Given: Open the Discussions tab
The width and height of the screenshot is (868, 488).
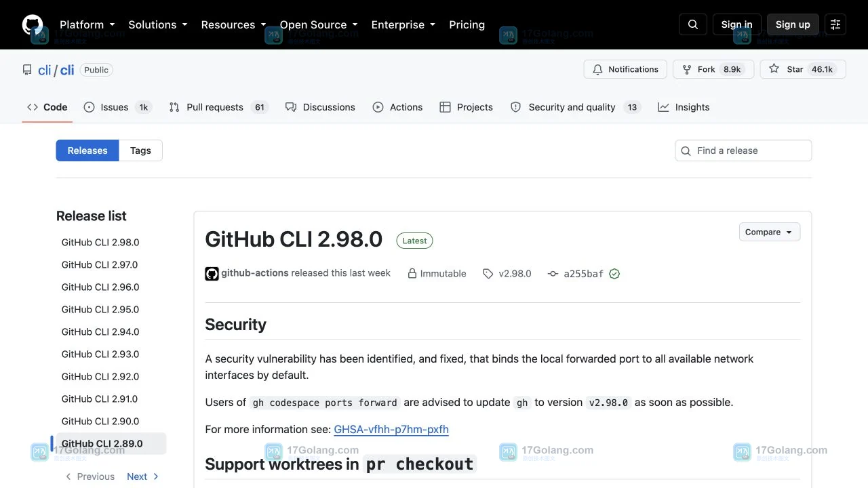Looking at the screenshot, I should coord(320,107).
